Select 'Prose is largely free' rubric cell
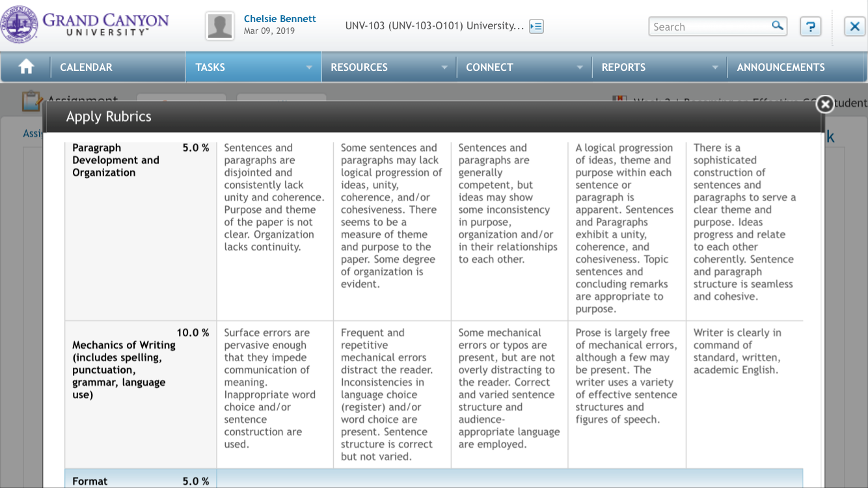The height and width of the screenshot is (488, 868). pos(627,394)
